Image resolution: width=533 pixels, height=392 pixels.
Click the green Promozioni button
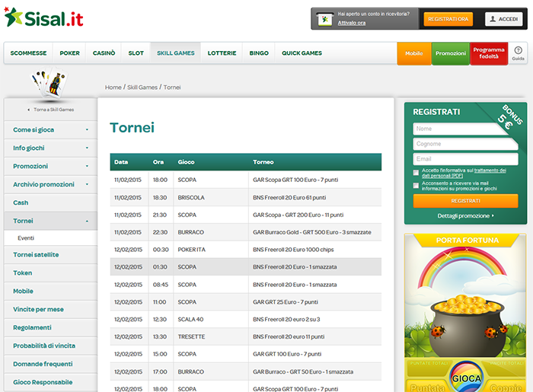click(x=451, y=53)
